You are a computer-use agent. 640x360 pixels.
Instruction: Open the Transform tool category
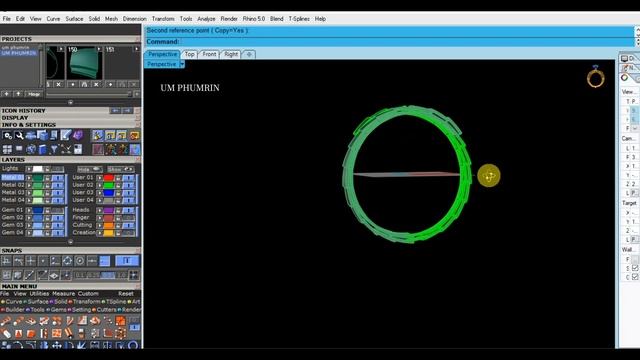(87, 302)
